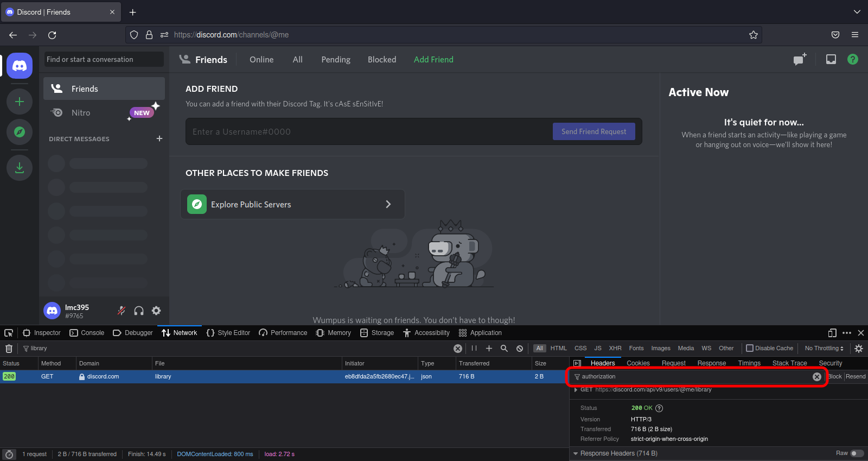Filter requests by CSS type

580,349
